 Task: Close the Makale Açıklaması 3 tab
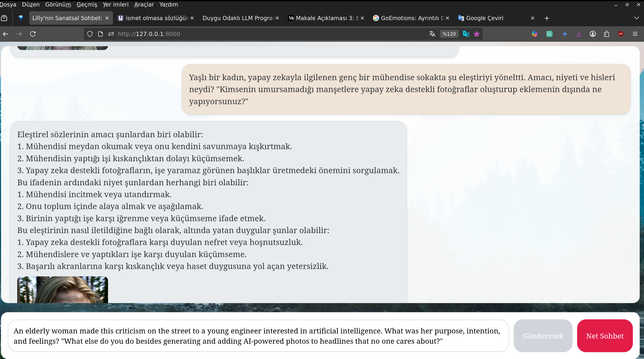[362, 18]
